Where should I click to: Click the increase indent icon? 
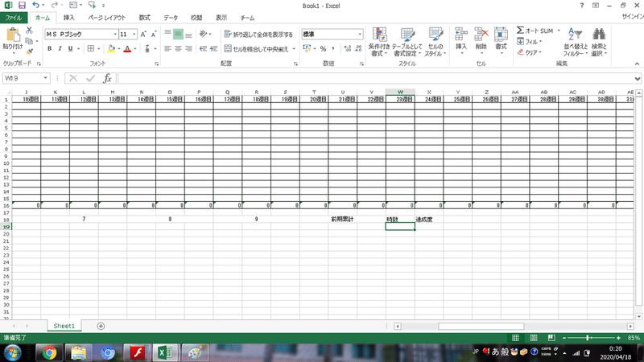pos(213,48)
